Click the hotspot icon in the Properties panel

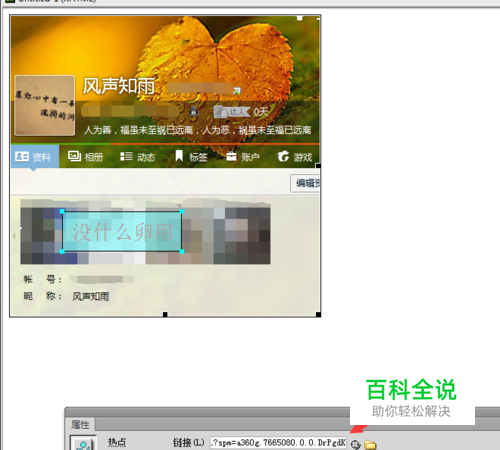(x=83, y=443)
